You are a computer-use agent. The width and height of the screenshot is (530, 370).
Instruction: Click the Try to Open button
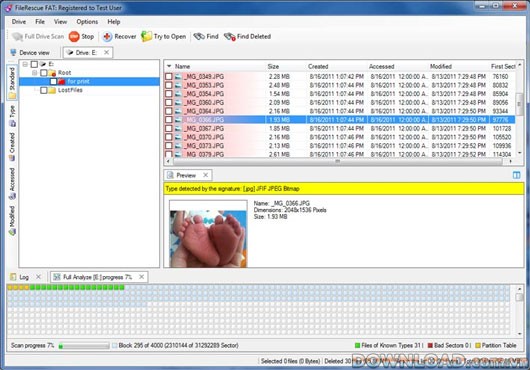pos(164,36)
